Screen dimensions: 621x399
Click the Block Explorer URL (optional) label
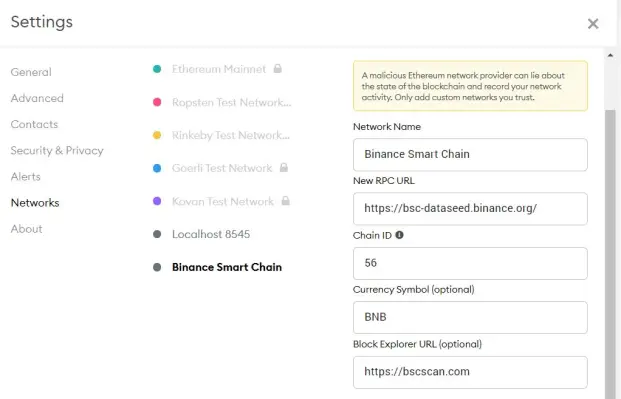tap(417, 344)
